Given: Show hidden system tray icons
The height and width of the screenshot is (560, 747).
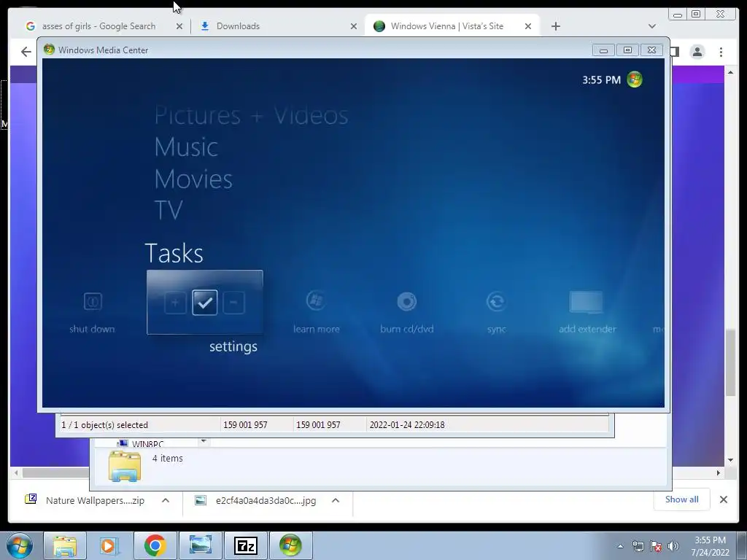Looking at the screenshot, I should [620, 546].
